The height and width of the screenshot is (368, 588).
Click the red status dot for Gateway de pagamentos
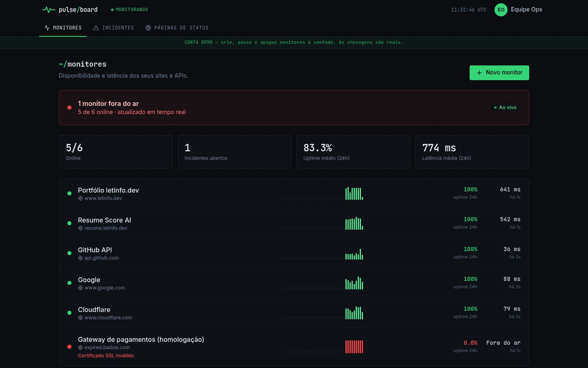coord(69,347)
